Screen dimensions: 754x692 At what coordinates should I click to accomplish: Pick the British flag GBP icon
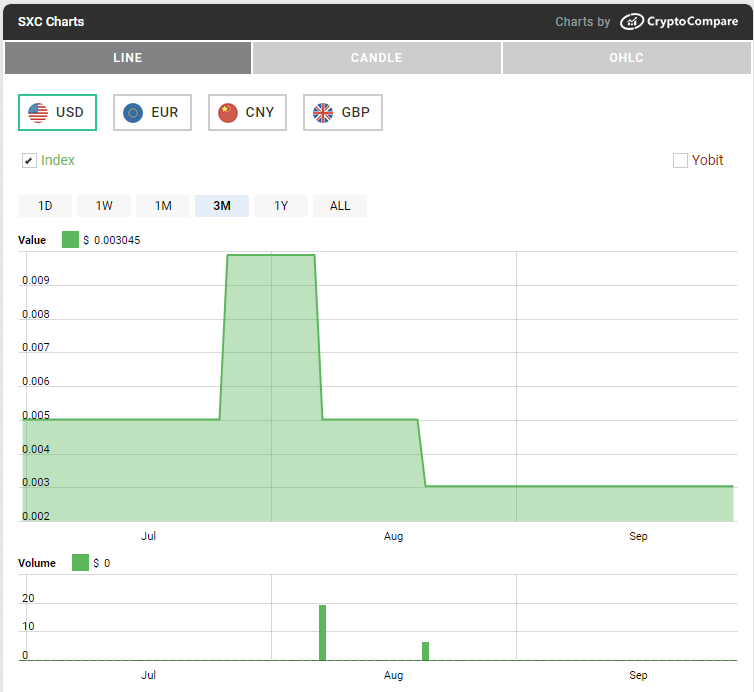click(323, 112)
